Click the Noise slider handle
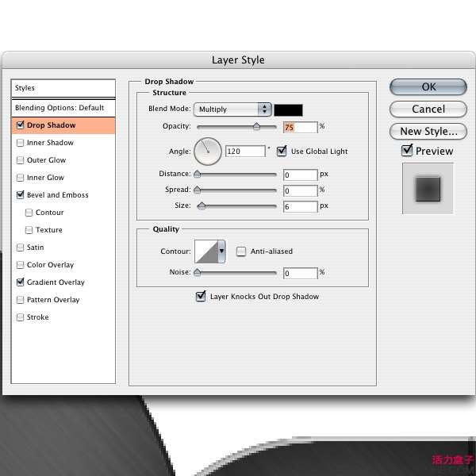The image size is (476, 476). point(198,272)
